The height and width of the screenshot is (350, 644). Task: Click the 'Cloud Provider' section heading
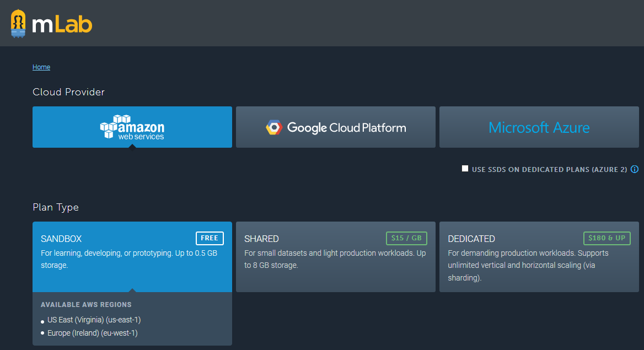(x=68, y=92)
